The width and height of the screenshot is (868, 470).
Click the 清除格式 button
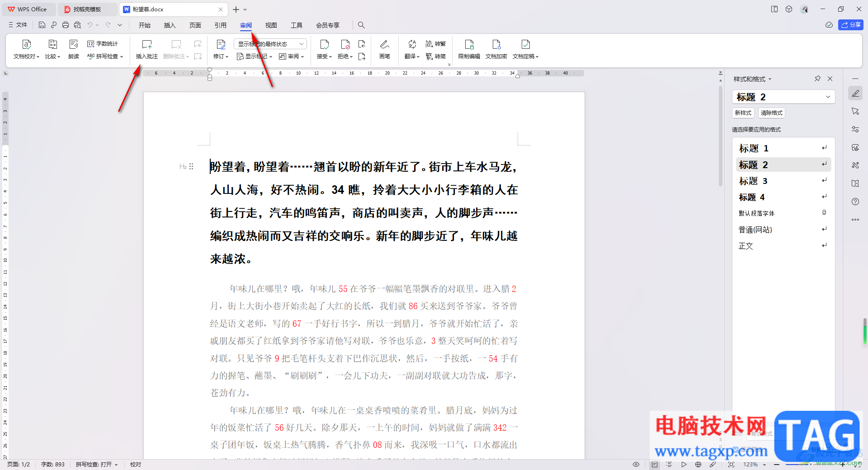[x=771, y=113]
